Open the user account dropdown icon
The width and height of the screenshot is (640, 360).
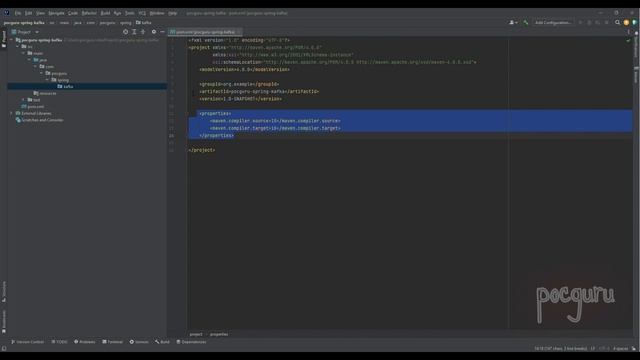coord(513,23)
